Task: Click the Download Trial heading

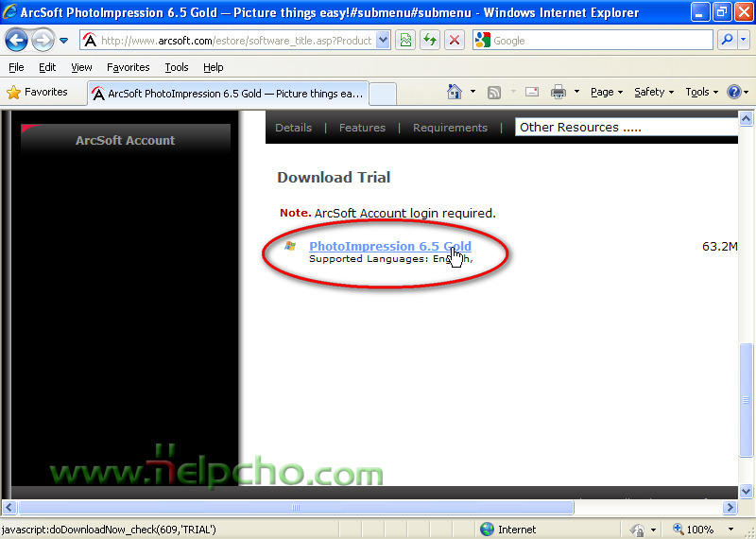Action: pyautogui.click(x=334, y=177)
